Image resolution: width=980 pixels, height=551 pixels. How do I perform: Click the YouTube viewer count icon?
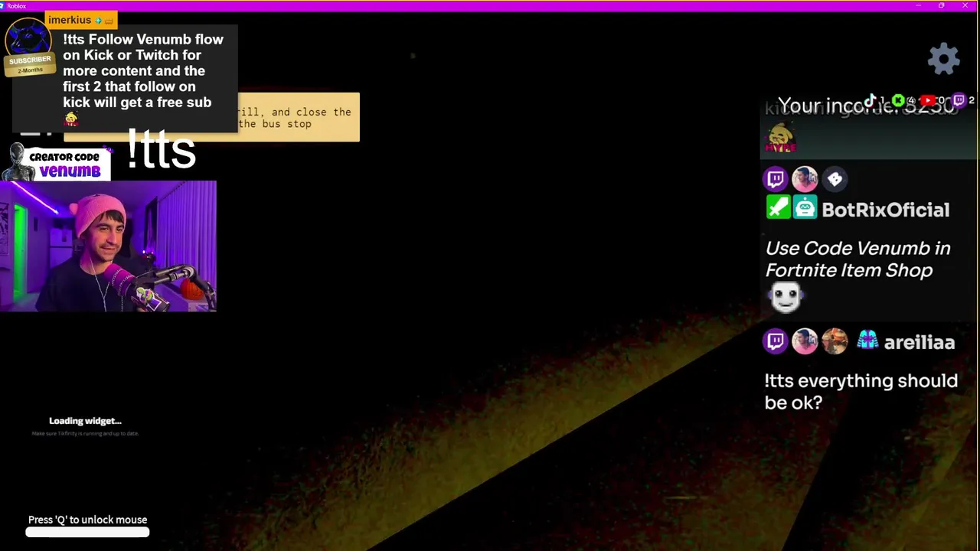click(927, 100)
